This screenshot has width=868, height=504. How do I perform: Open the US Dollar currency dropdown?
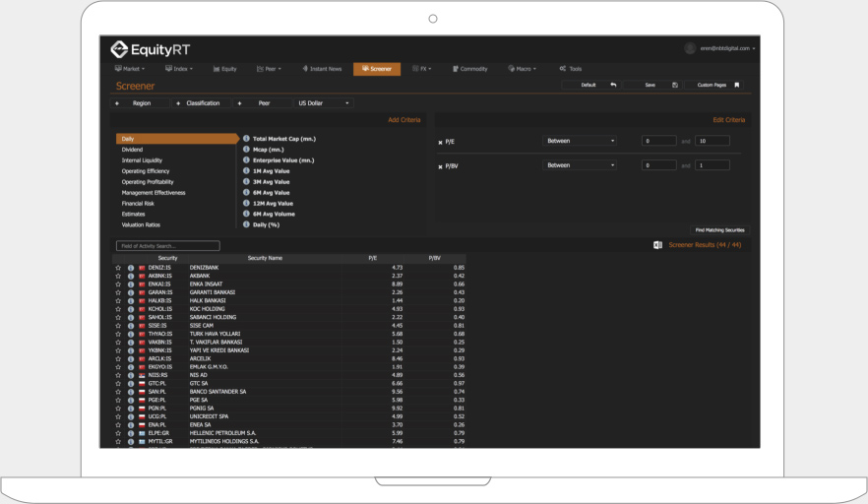[323, 103]
